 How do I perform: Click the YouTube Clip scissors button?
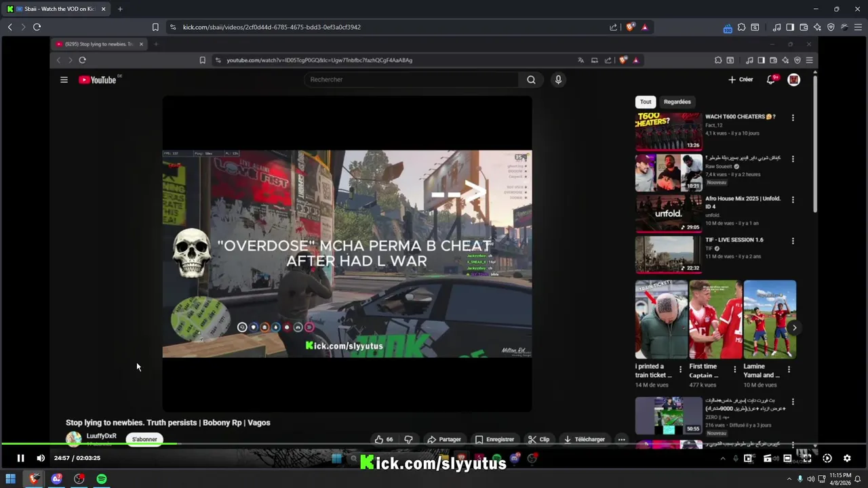click(x=539, y=439)
